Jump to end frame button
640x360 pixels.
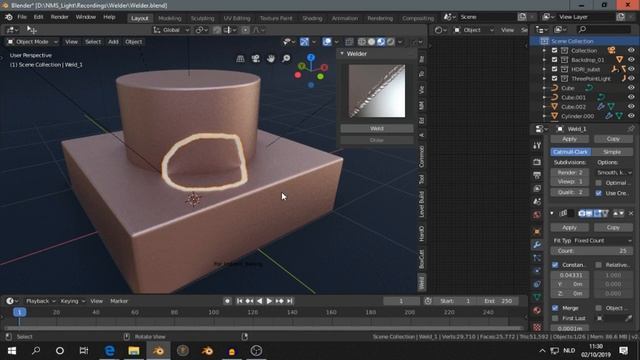pyautogui.click(x=289, y=301)
